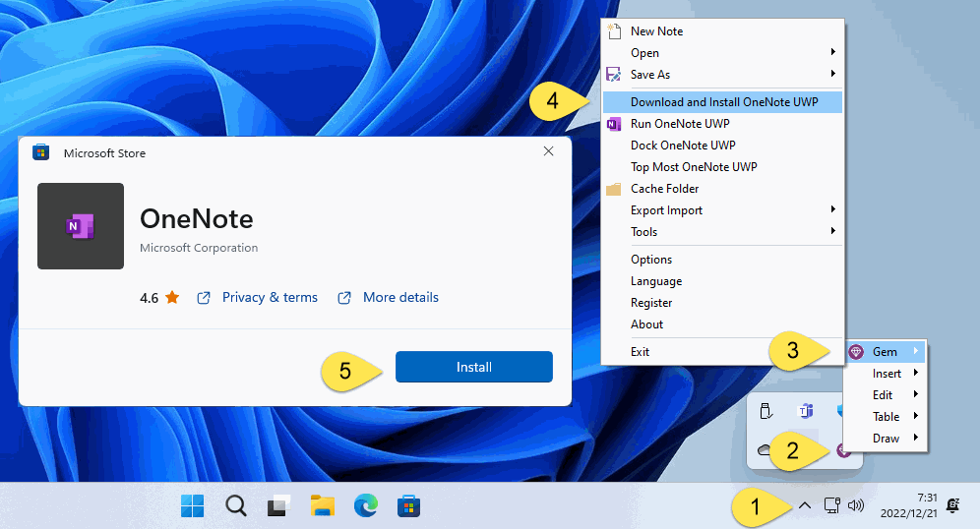Viewport: 980px width, 529px height.
Task: Expand the Tools submenu
Action: click(833, 231)
